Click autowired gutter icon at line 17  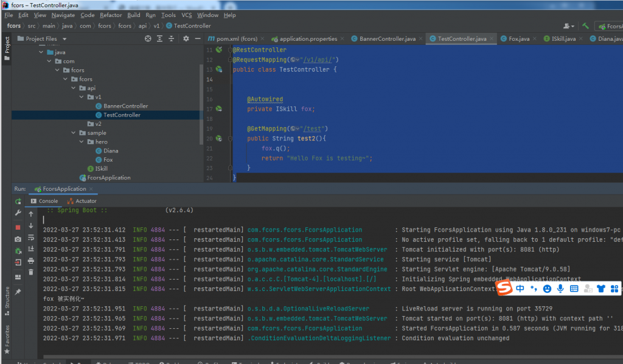(x=219, y=109)
